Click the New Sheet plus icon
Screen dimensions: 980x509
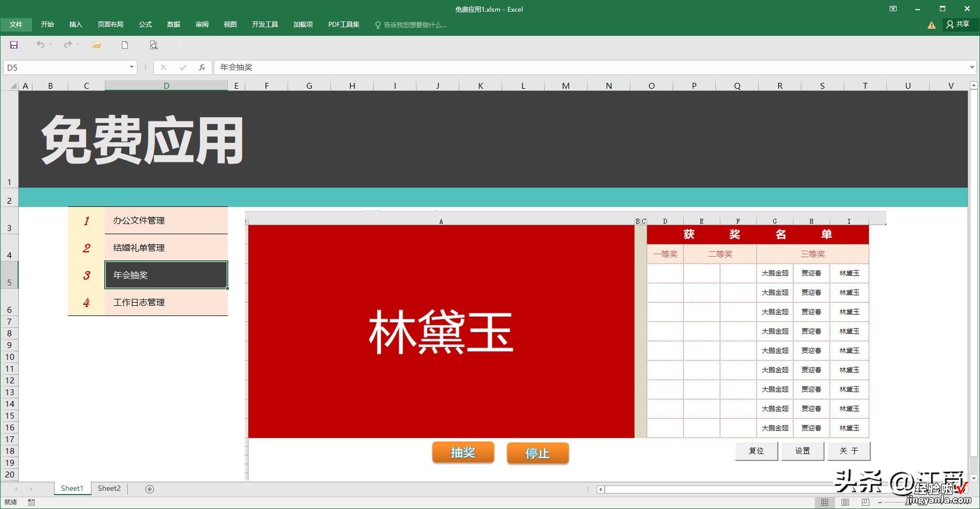pos(150,489)
